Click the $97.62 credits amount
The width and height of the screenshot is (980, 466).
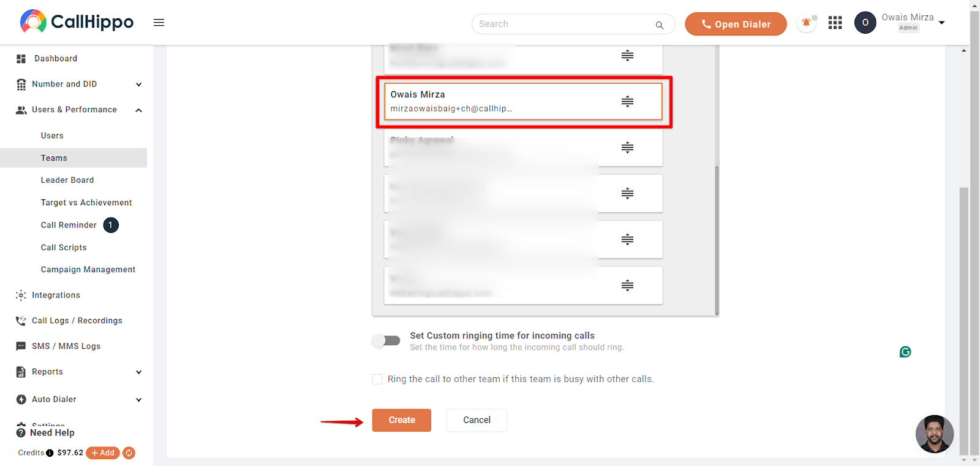pyautogui.click(x=70, y=453)
